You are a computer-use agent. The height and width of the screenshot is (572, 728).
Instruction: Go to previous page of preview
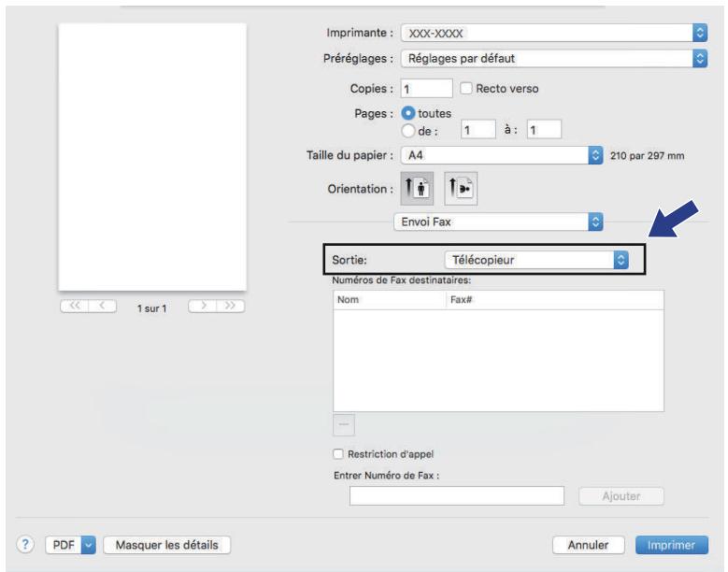coord(102,306)
